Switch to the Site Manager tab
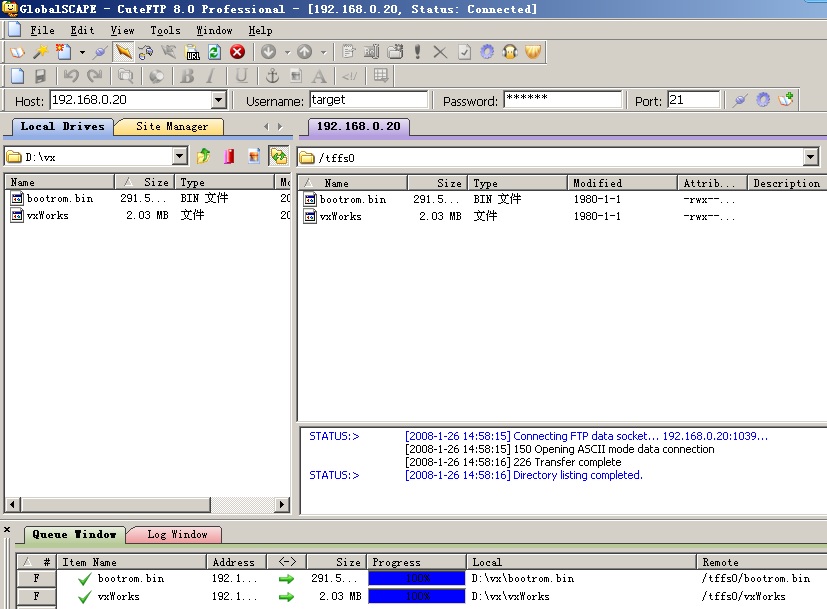Viewport: 827px width, 609px height. 171,127
